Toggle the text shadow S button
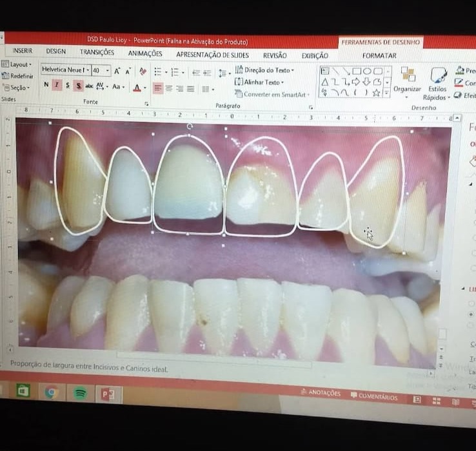 [x=78, y=86]
